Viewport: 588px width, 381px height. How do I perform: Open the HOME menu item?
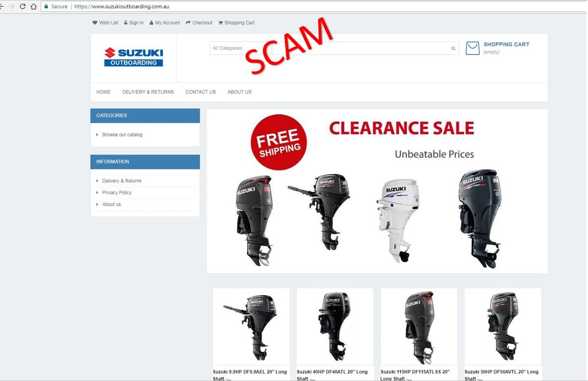point(103,92)
